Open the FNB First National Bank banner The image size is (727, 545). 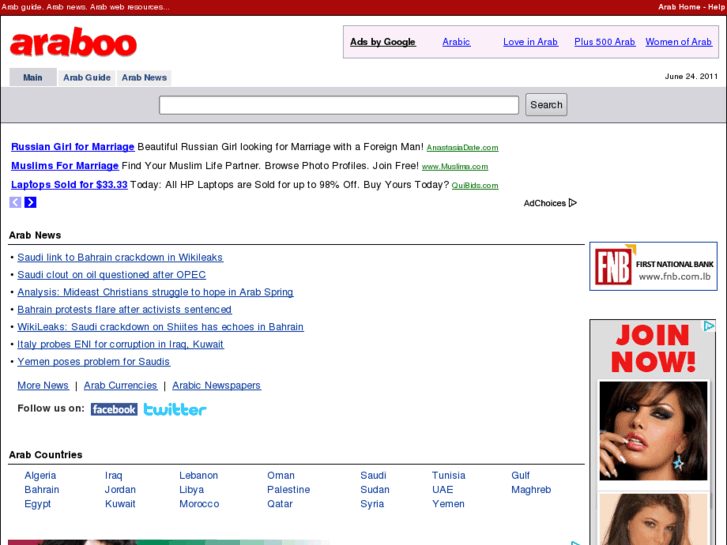(653, 266)
